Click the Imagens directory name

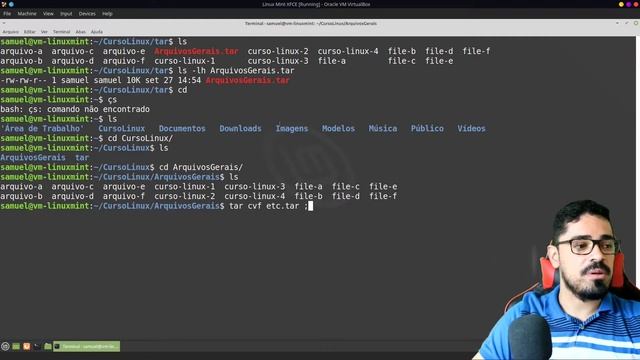tap(292, 129)
